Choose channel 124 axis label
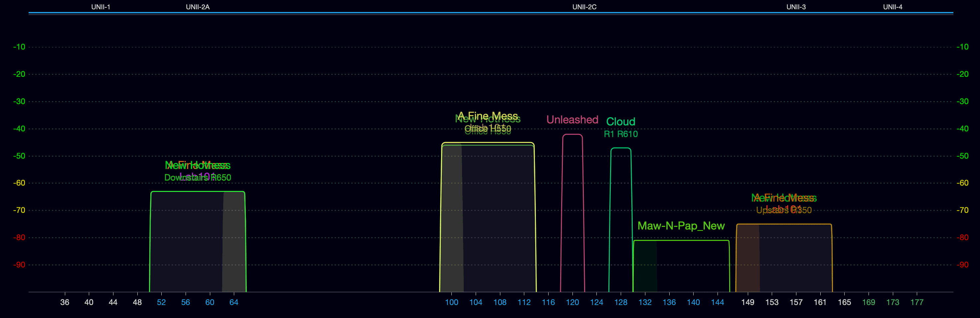 596,302
